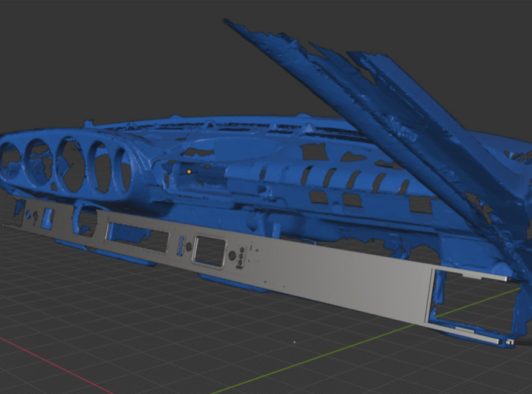This screenshot has width=532, height=394.
Task: Click the rounded rectangular center cutout in gray panel
Action: pyautogui.click(x=209, y=249)
